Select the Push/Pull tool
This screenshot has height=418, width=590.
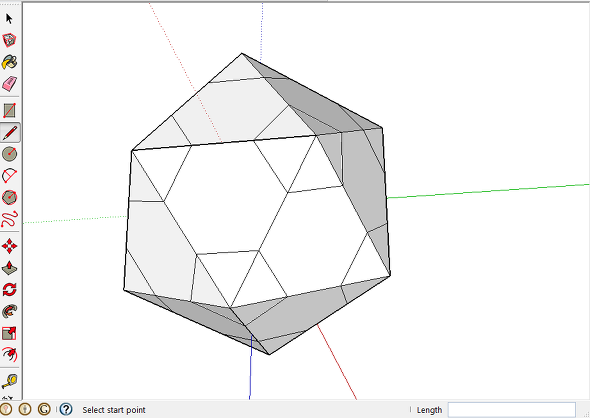click(9, 268)
